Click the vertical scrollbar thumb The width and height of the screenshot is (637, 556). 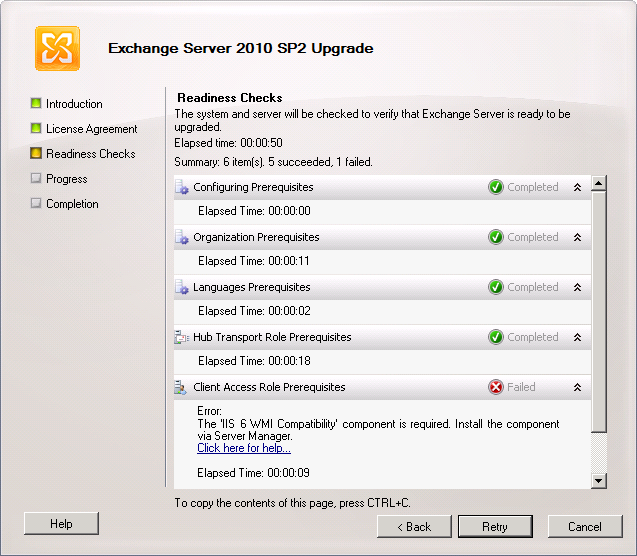click(x=599, y=312)
